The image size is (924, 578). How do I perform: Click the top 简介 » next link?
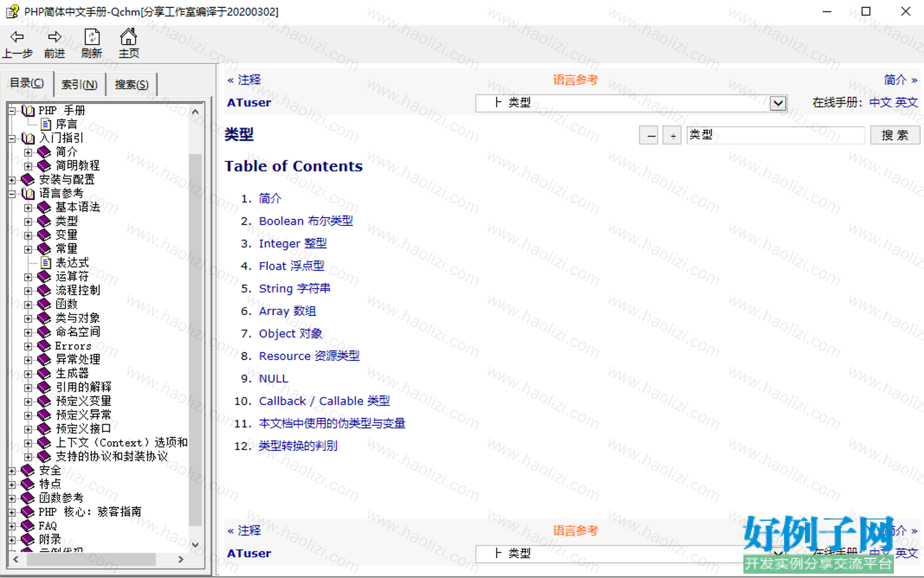tap(901, 80)
